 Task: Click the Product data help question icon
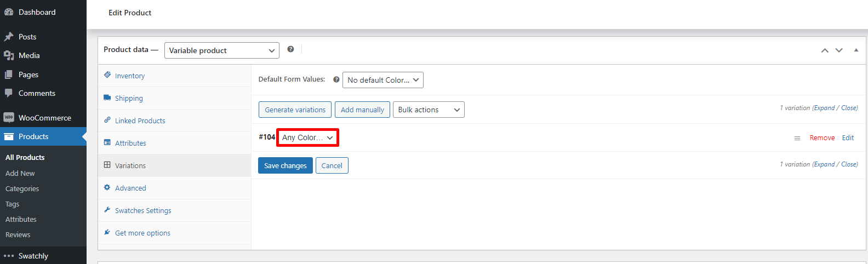point(290,49)
